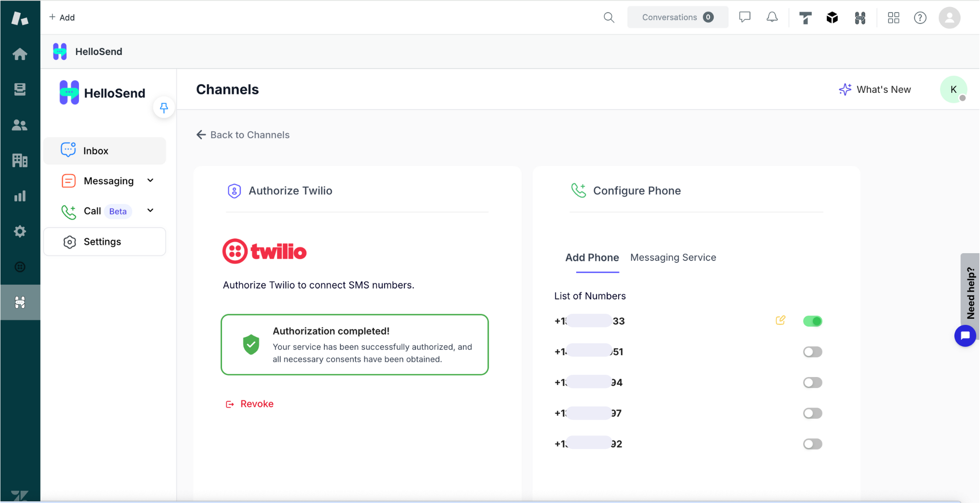Screen dimensions: 980x503
Task: Click the Add button at top
Action: [62, 17]
